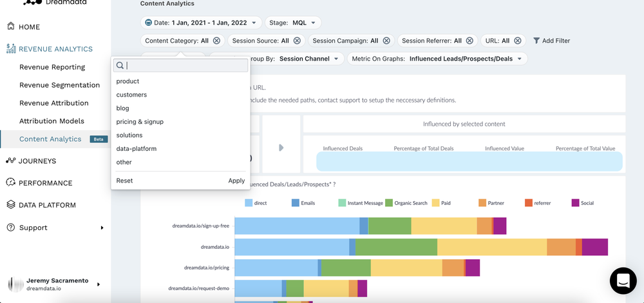644x303 pixels.
Task: Click the gray play arrow card
Action: (281, 148)
